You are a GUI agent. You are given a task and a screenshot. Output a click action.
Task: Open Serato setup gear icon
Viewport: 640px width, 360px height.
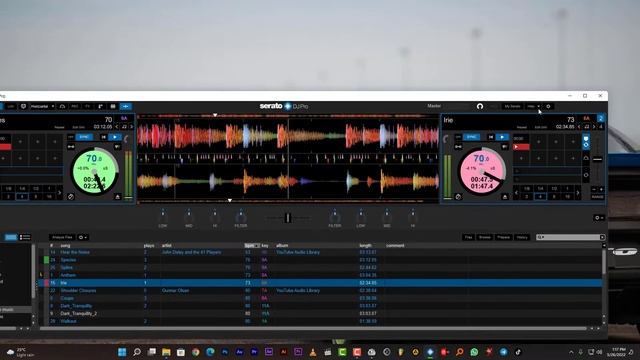coord(548,107)
